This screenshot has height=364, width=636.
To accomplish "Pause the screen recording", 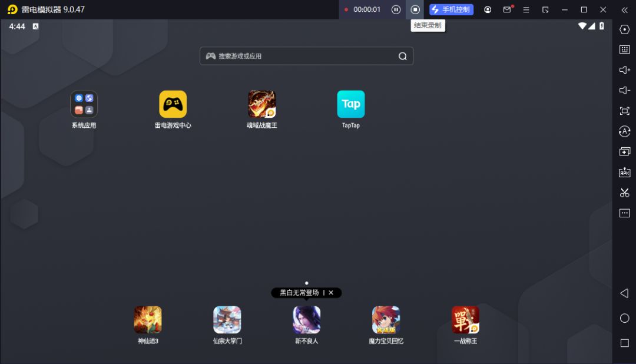I will [x=396, y=9].
